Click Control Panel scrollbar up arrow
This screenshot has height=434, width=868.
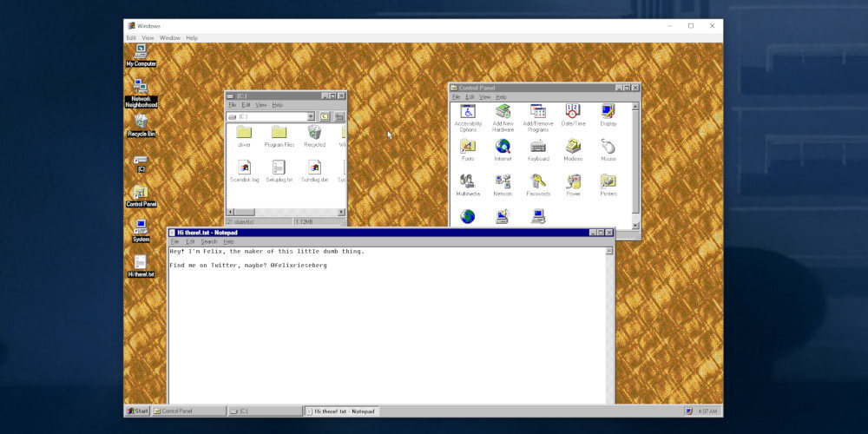coord(635,106)
